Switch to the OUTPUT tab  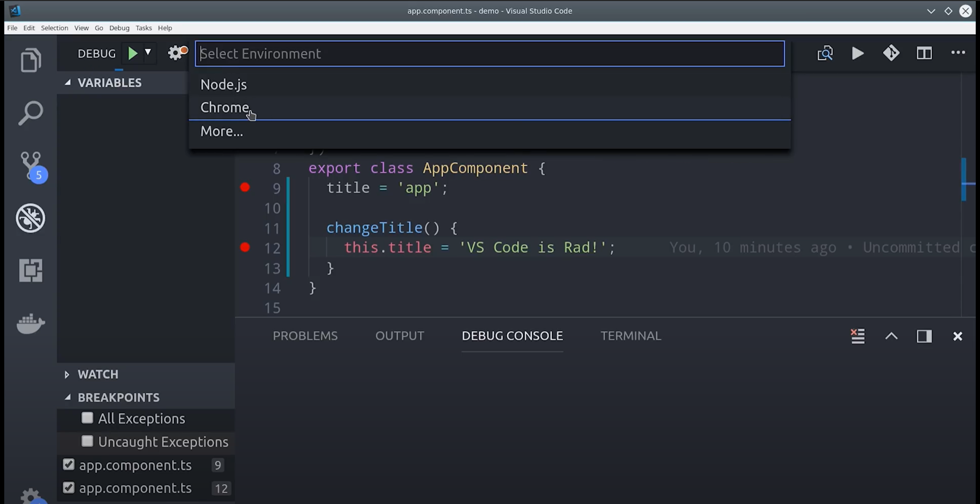(400, 336)
